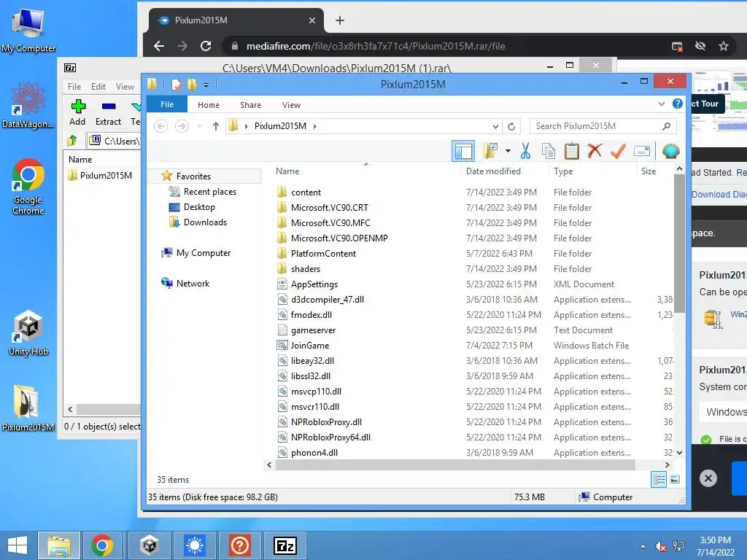Open 7-Zip from the taskbar

[x=285, y=545]
